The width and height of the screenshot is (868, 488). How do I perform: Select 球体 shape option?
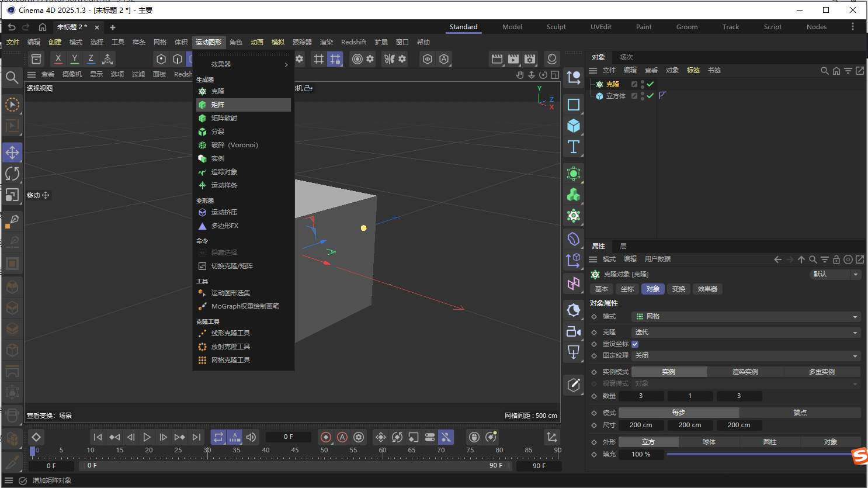coord(709,442)
